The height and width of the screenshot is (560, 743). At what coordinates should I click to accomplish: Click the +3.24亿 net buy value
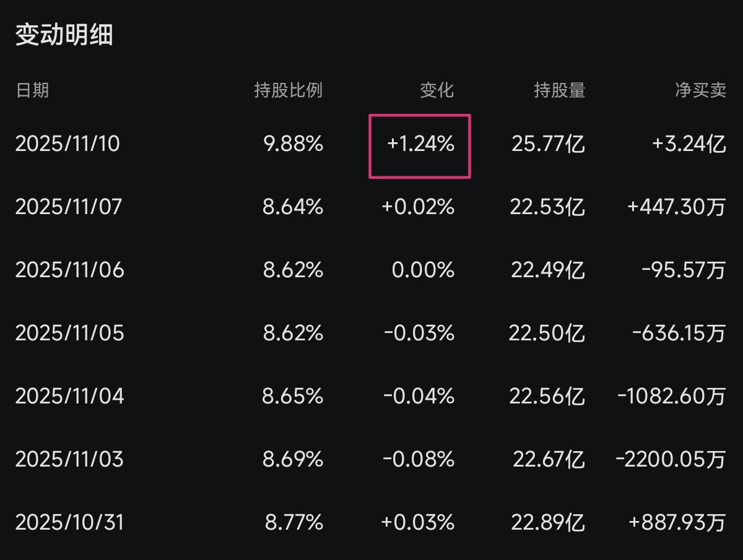click(689, 144)
